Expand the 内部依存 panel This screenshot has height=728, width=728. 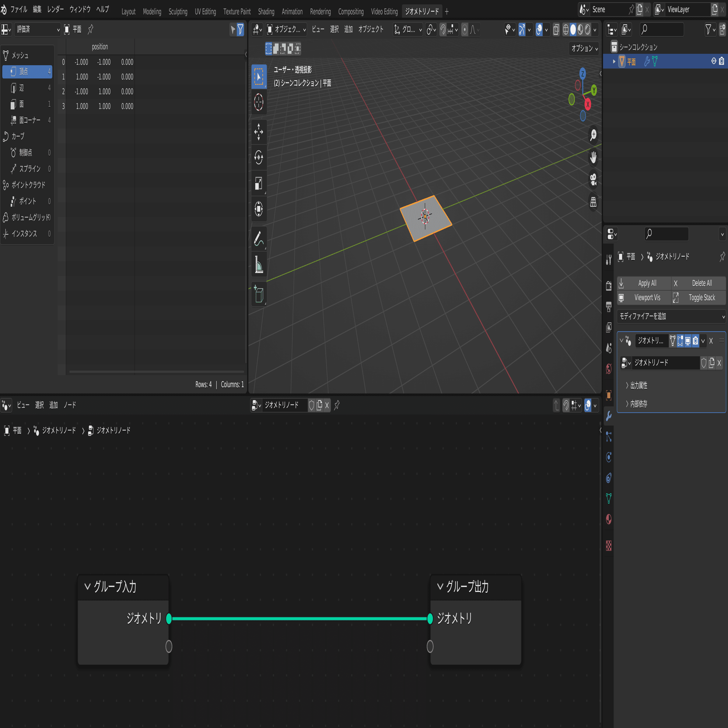click(638, 403)
